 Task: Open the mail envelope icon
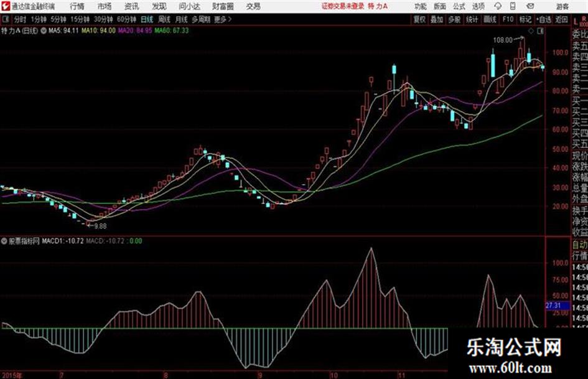click(x=530, y=6)
